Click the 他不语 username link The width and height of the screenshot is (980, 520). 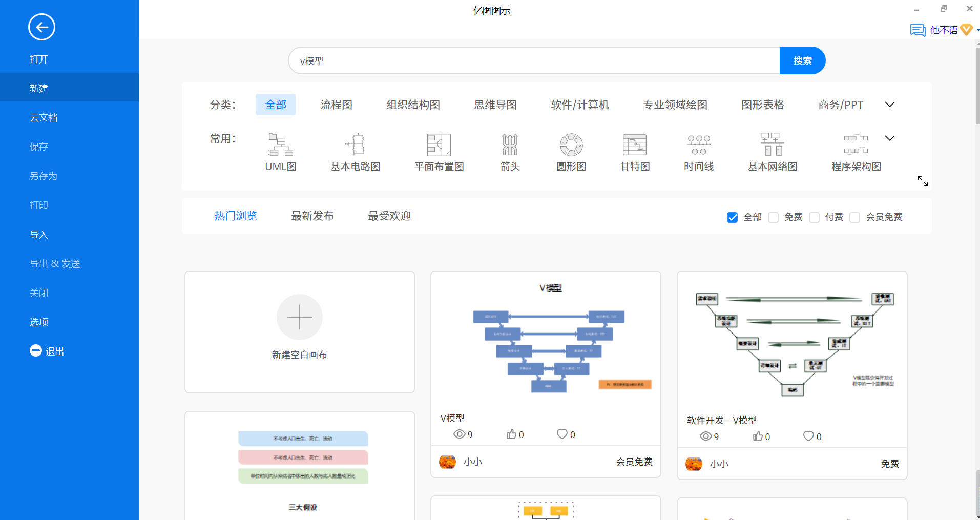[944, 30]
